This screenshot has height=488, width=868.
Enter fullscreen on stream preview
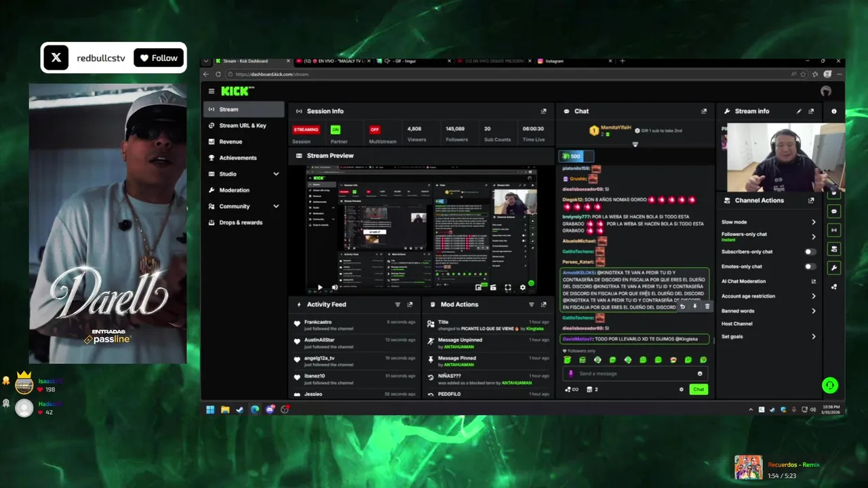(508, 287)
